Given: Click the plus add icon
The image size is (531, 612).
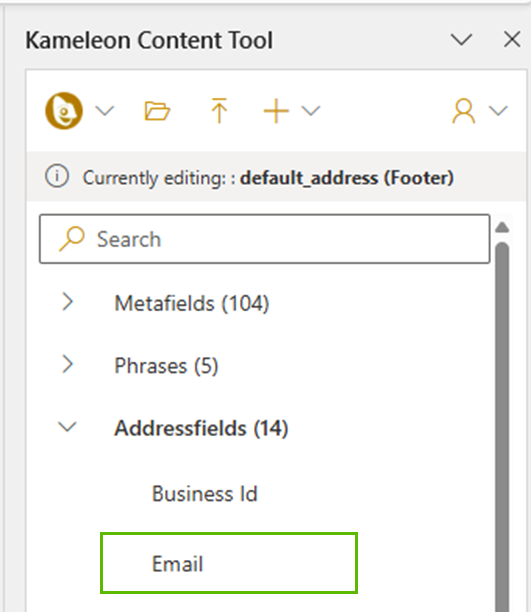Looking at the screenshot, I should 276,111.
